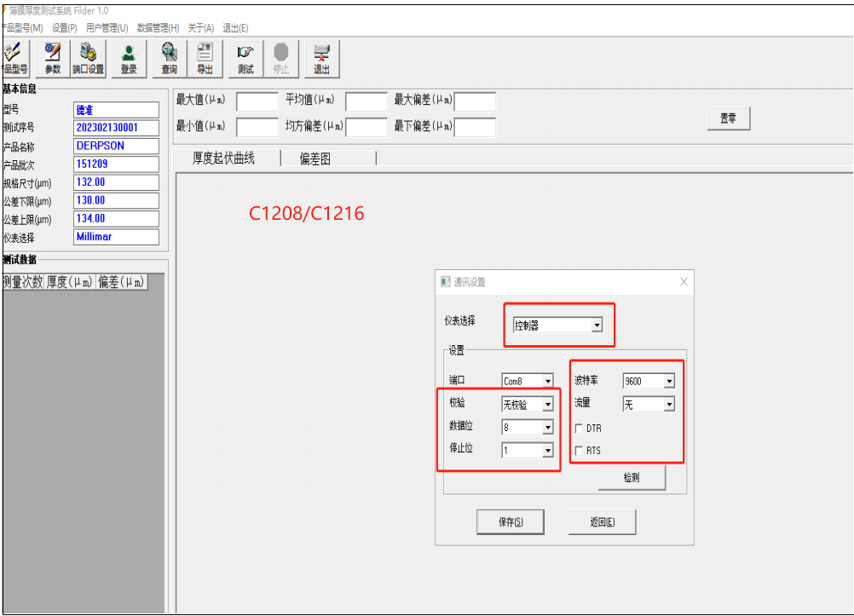854x616 pixels.
Task: Click the 保存(S) save button
Action: 510,522
